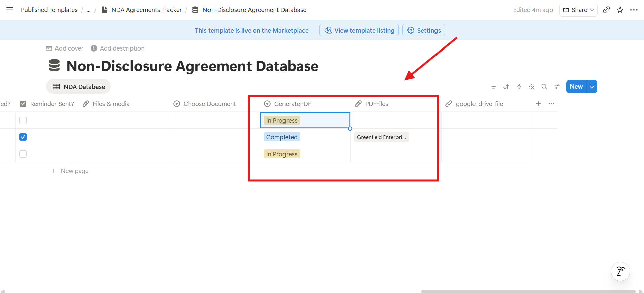Image resolution: width=644 pixels, height=293 pixels.
Task: Go to Published Templates breadcrumb
Action: (49, 10)
